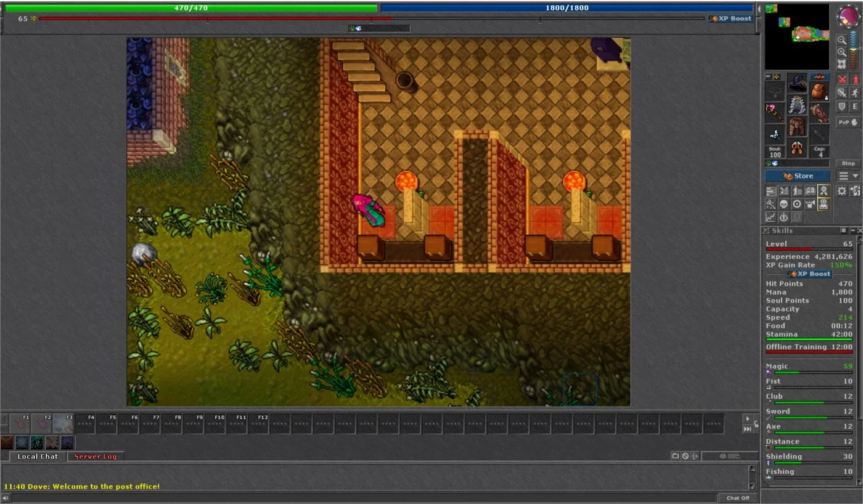Screen dimensions: 863x504
Task: Click the logout icon beside the gear
Action: click(855, 191)
